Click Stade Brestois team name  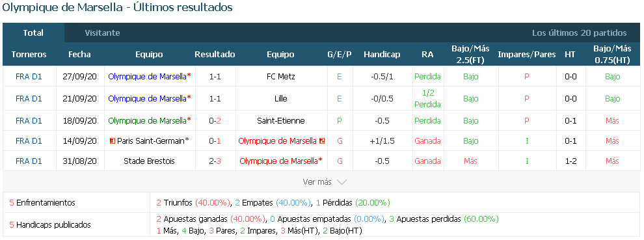[149, 161]
